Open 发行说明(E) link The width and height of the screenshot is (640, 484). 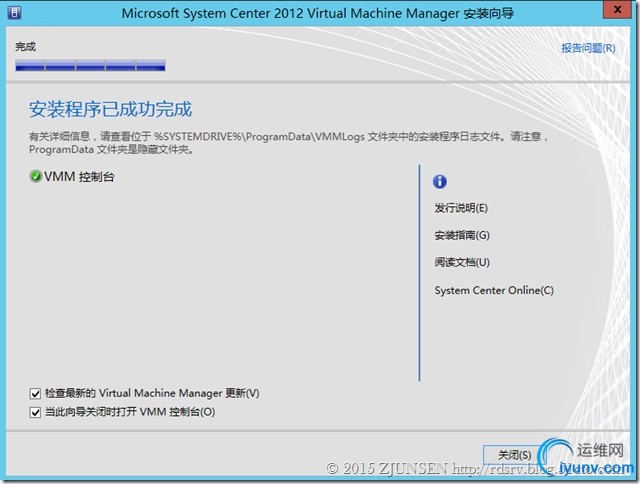[461, 208]
